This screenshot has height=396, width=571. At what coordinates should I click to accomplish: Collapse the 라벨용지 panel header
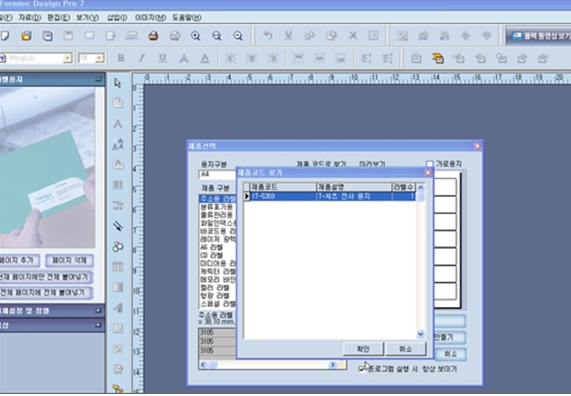pos(98,79)
